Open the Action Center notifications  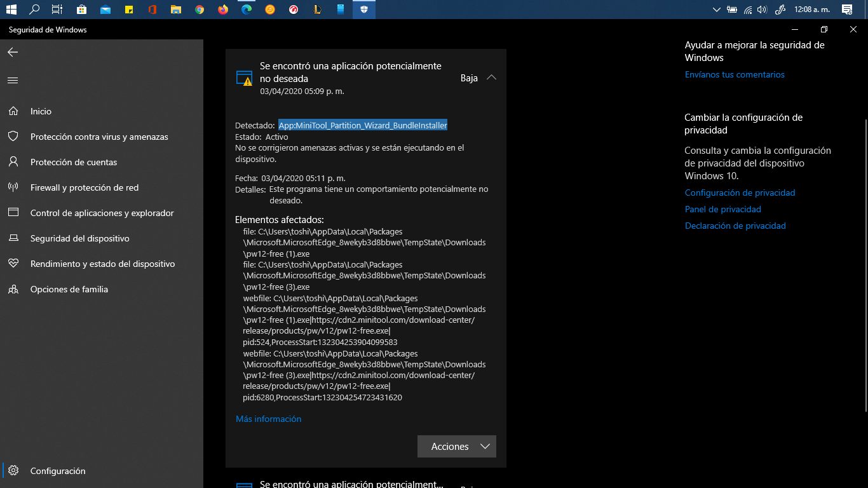pos(847,10)
